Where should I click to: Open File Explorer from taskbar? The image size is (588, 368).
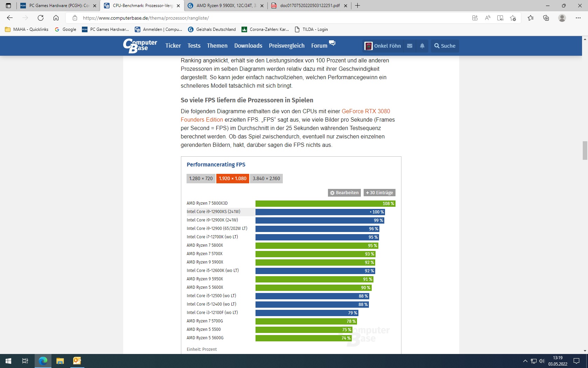(60, 361)
